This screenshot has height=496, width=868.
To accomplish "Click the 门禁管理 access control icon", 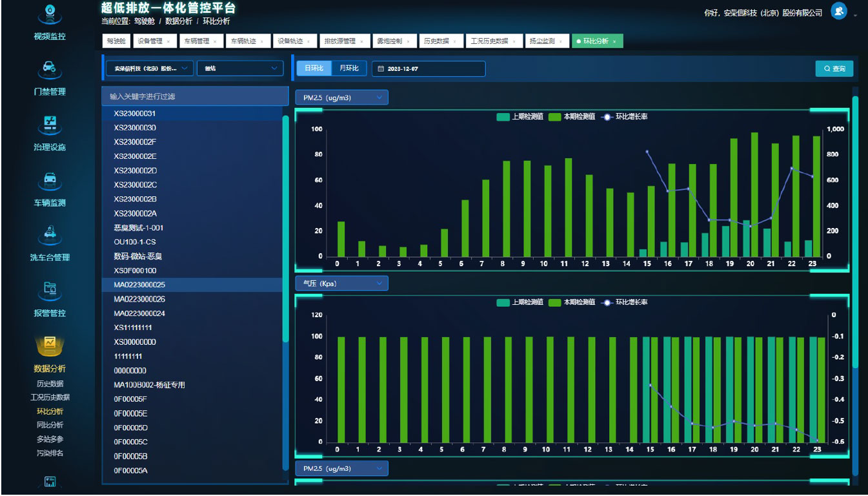I will (x=50, y=68).
